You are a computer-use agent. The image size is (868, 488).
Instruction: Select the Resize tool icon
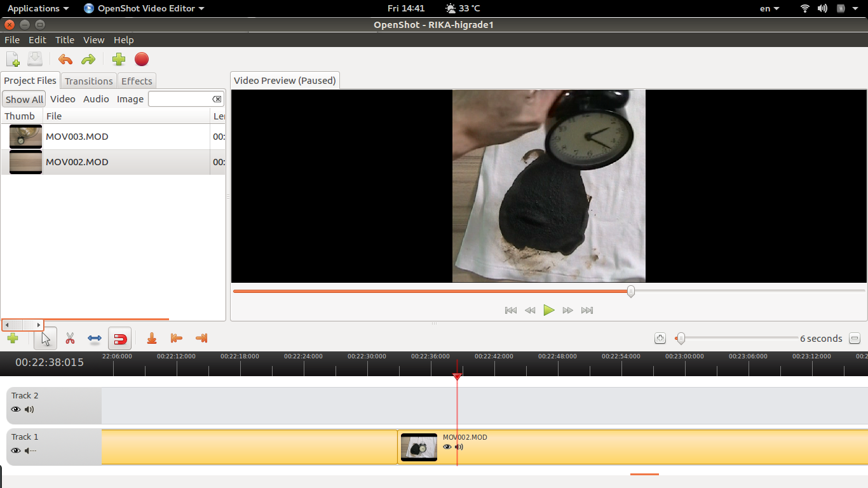pyautogui.click(x=95, y=339)
